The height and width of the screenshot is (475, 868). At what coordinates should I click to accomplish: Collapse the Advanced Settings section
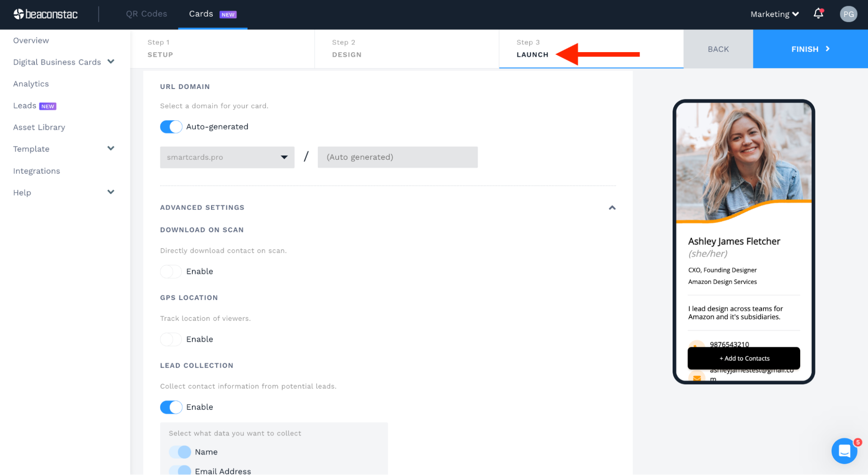tap(612, 208)
